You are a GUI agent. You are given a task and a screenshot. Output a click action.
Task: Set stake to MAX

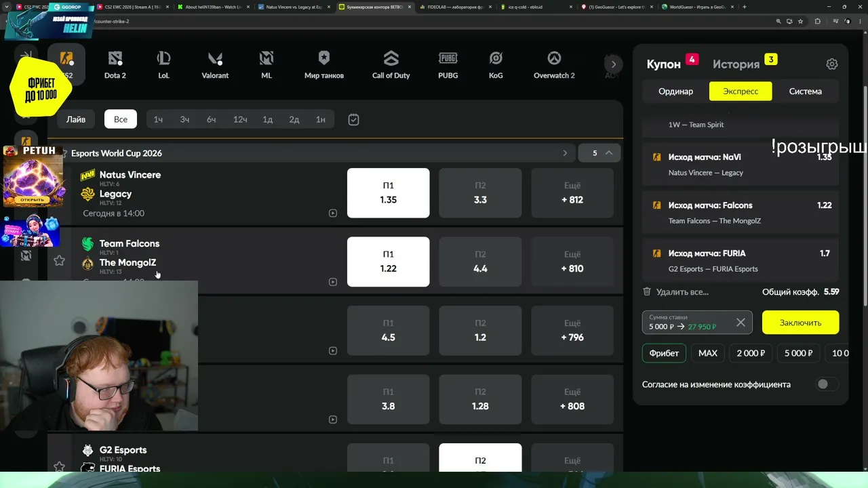(x=708, y=353)
